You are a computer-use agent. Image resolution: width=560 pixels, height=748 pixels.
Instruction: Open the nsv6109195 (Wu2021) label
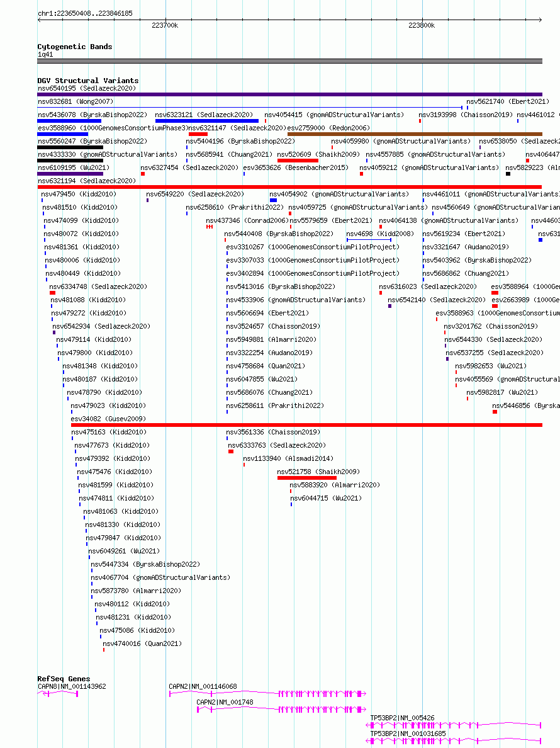click(x=74, y=168)
